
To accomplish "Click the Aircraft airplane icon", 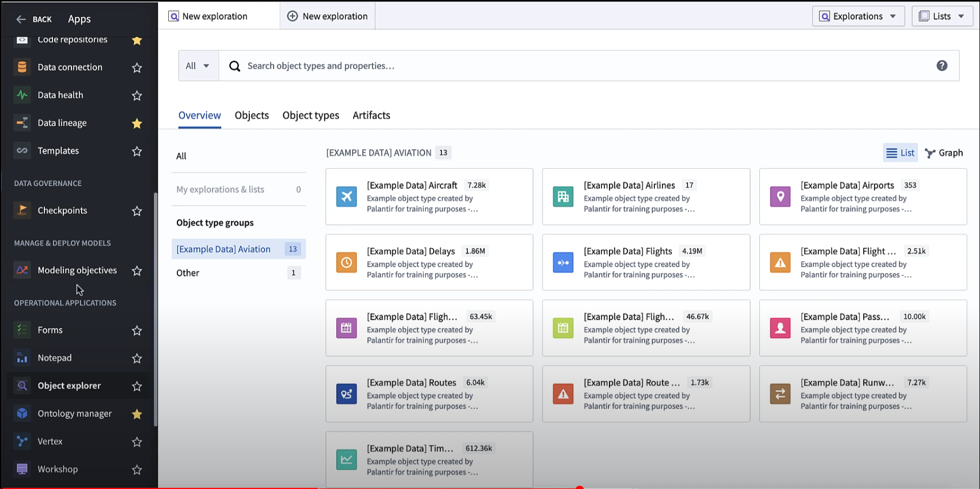I will tap(347, 197).
